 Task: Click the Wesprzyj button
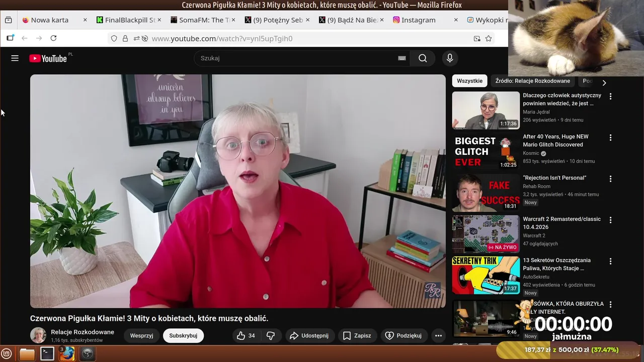[x=141, y=335]
